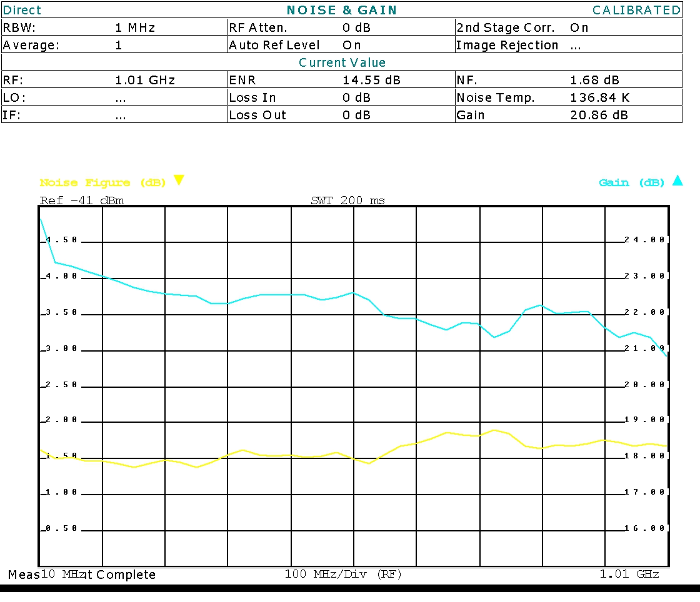This screenshot has width=700, height=602.
Task: Click the Ref -41 dBm label
Action: 81,200
